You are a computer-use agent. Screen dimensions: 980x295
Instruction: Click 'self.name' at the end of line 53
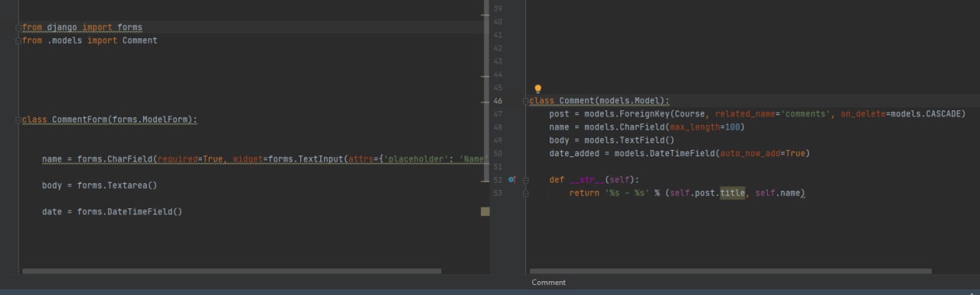tap(778, 193)
